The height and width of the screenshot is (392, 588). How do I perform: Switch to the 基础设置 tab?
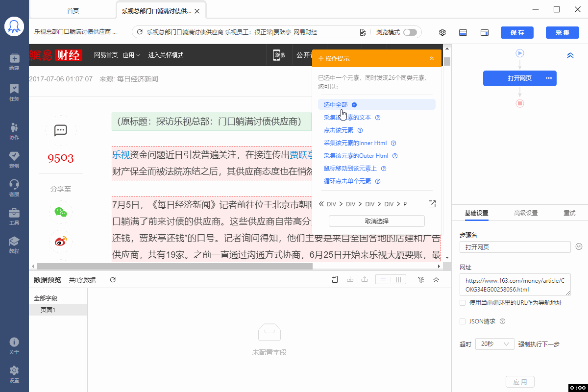(x=476, y=213)
